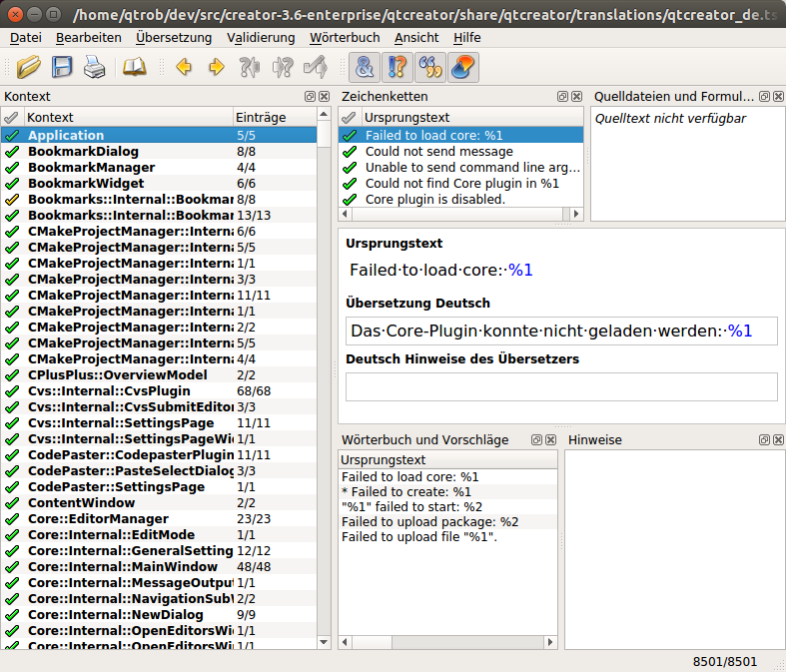Toggle done checkmark for 'Could not send message'
Screen dimensions: 786x672
(x=349, y=152)
